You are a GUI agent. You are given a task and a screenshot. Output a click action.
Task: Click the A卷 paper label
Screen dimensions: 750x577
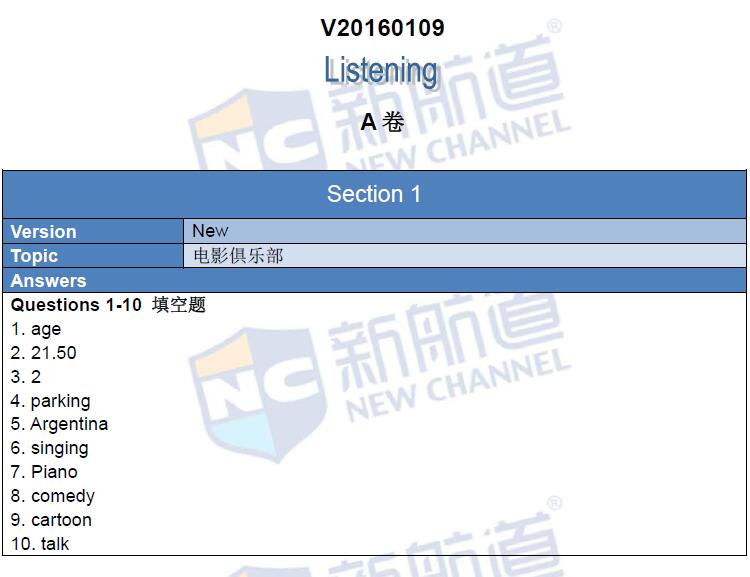pyautogui.click(x=382, y=122)
